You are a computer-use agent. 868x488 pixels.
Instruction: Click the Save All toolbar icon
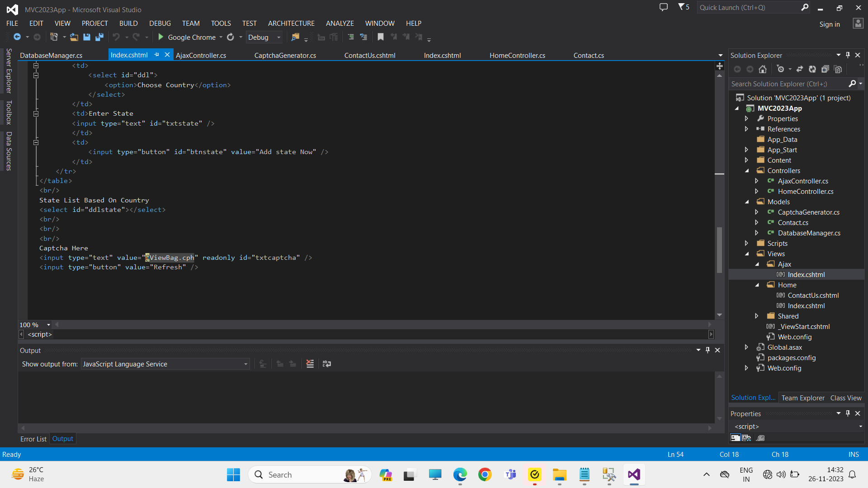pyautogui.click(x=99, y=37)
